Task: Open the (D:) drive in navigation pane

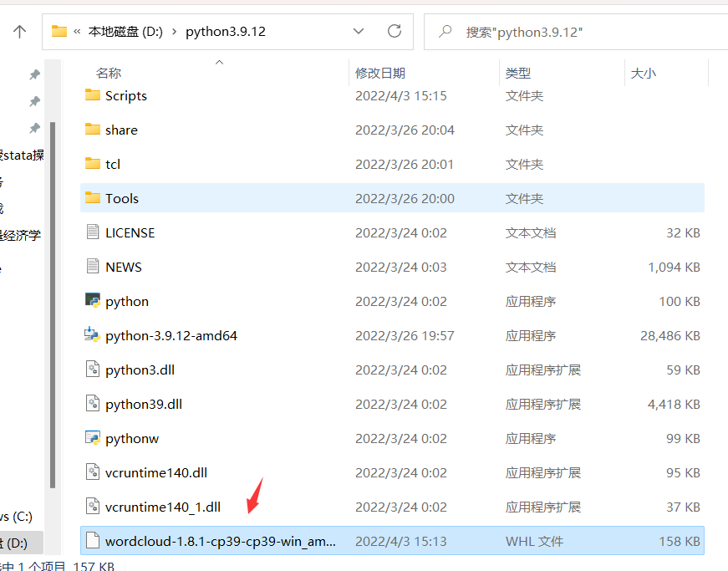Action: [x=22, y=543]
